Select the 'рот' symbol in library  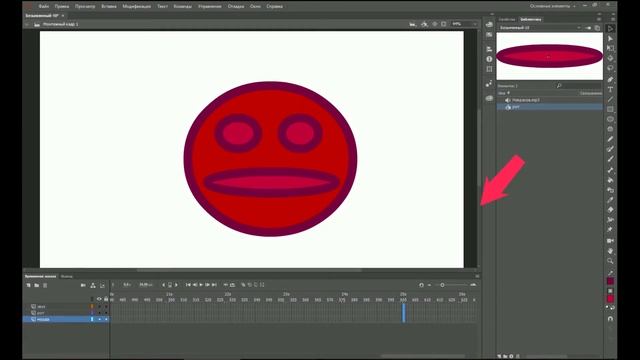[x=550, y=107]
